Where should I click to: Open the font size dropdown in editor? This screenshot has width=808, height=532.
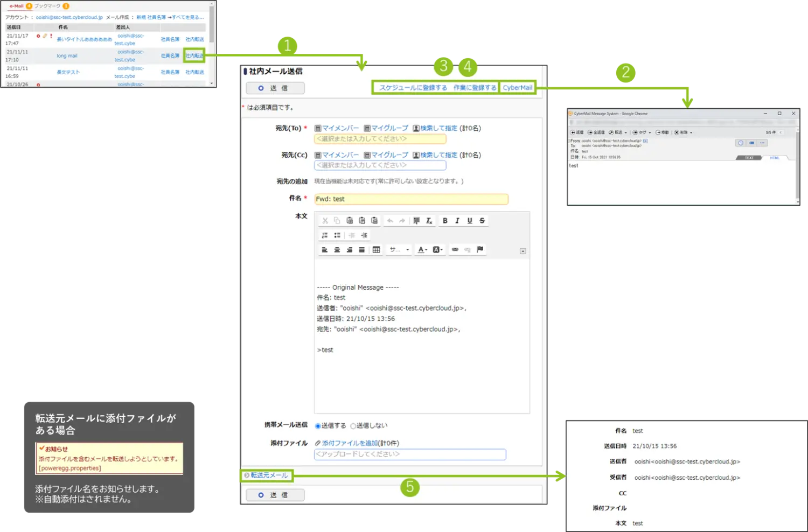399,250
